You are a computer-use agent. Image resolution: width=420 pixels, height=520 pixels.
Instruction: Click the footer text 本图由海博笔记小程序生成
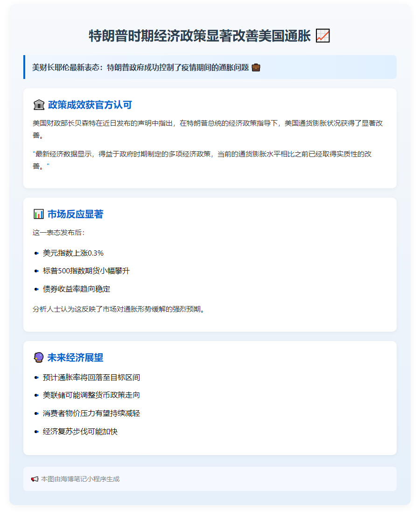[80, 479]
